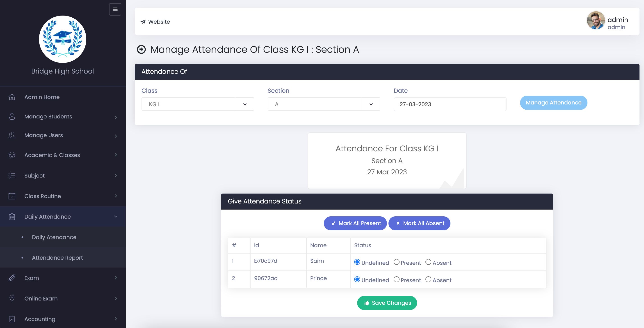Open Manage Students menu item
The width and height of the screenshot is (644, 328).
pyautogui.click(x=63, y=117)
